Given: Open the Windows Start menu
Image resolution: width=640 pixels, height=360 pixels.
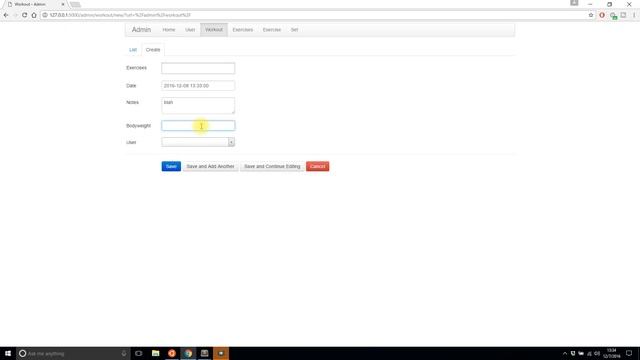Looking at the screenshot, I should pyautogui.click(x=8, y=353).
